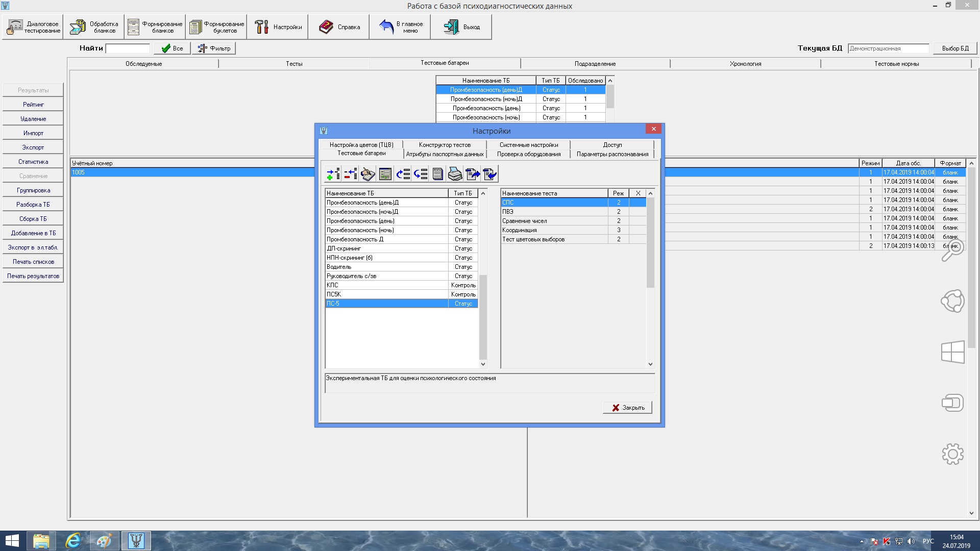The height and width of the screenshot is (551, 980).
Task: Open the Параметры распознавания tab
Action: pyautogui.click(x=612, y=154)
